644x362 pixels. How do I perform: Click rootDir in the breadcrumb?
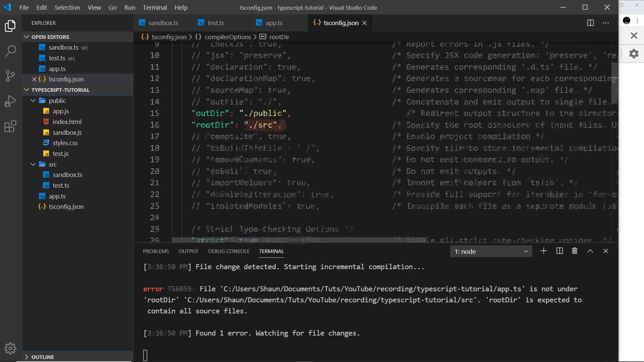point(279,37)
